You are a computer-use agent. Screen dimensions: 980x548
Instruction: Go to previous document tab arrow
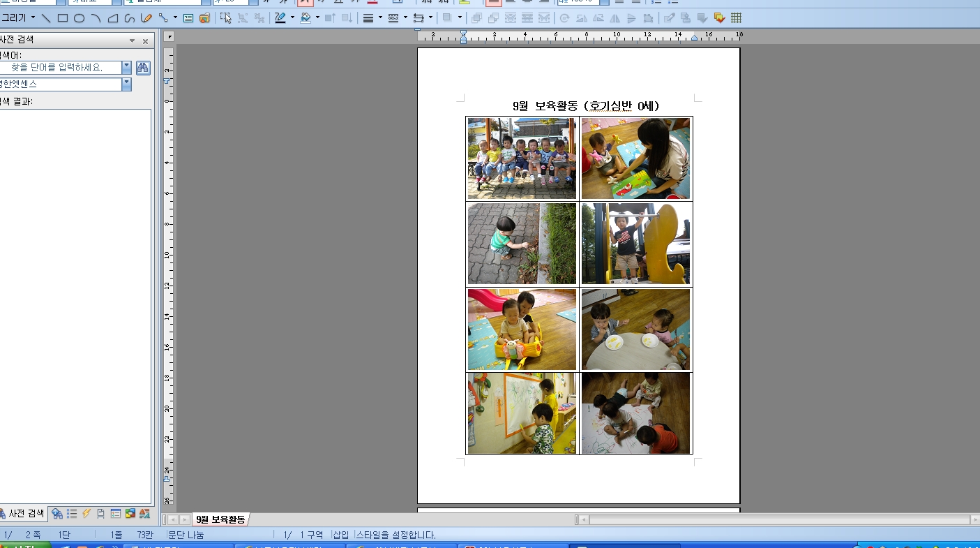point(173,519)
